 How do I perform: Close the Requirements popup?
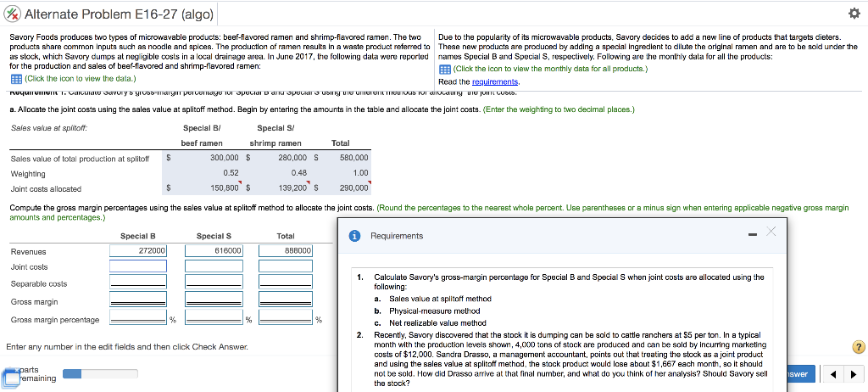pyautogui.click(x=771, y=232)
